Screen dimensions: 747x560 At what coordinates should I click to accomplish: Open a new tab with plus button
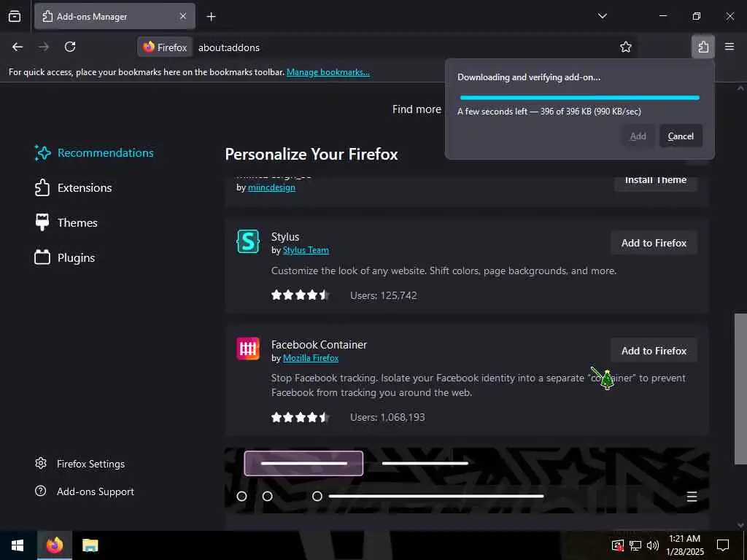coord(211,17)
